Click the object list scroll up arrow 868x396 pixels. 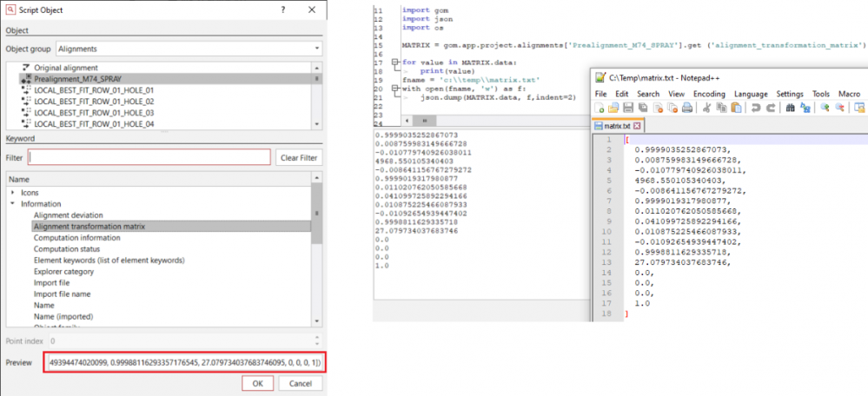[316, 68]
